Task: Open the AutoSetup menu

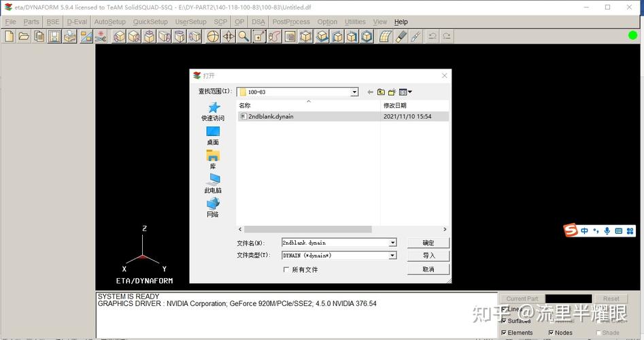Action: point(109,22)
